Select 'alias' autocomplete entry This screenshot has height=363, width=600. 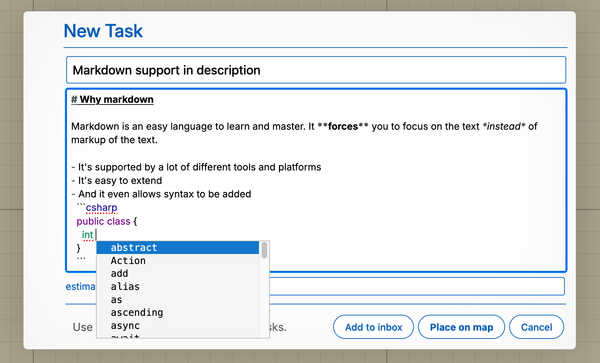[178, 286]
